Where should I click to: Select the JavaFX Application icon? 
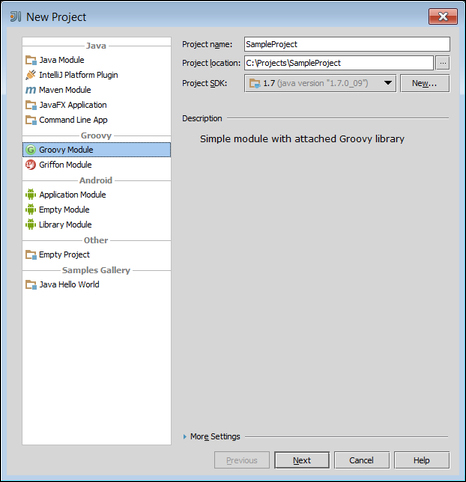[31, 105]
